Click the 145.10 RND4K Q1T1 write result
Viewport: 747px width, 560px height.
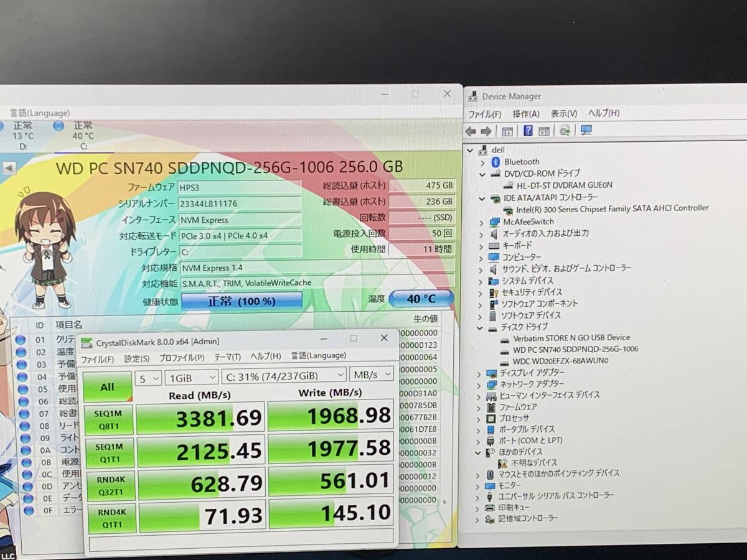[x=331, y=513]
